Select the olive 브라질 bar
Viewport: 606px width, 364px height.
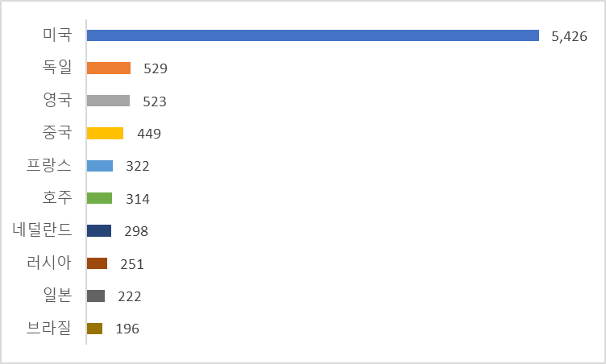tap(94, 329)
